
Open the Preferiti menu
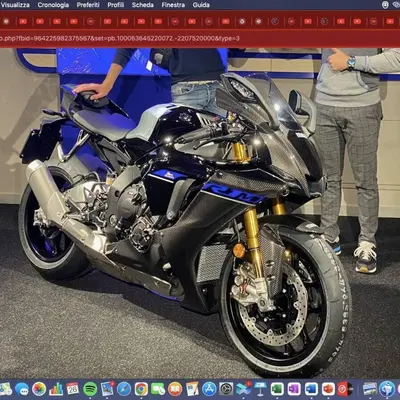(88, 5)
